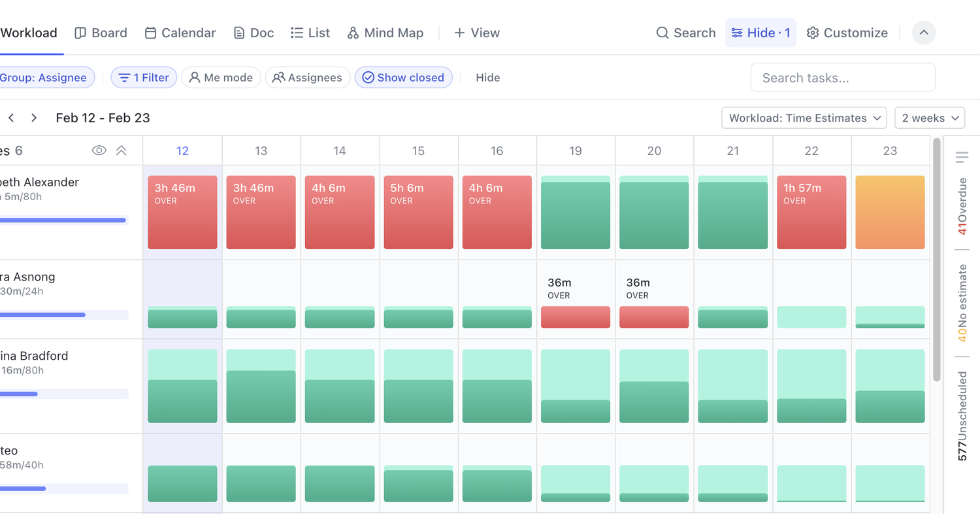Click the Calendar view icon

pyautogui.click(x=150, y=33)
